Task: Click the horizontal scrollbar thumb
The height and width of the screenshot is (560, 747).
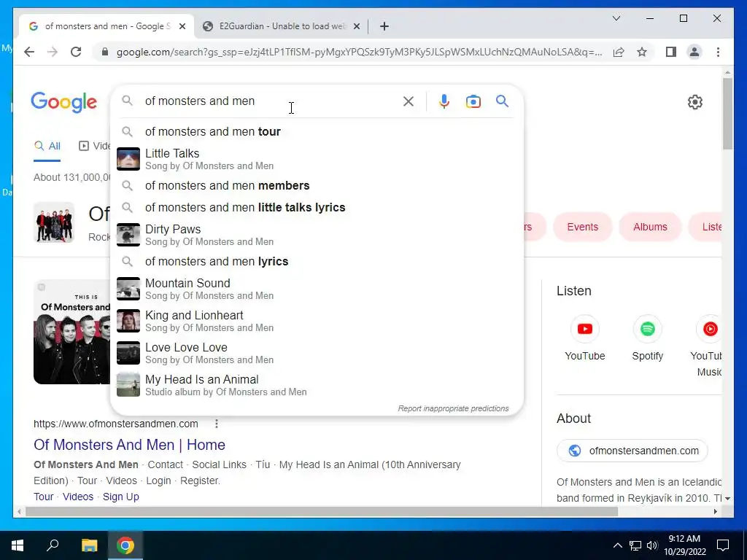Action: 322,512
